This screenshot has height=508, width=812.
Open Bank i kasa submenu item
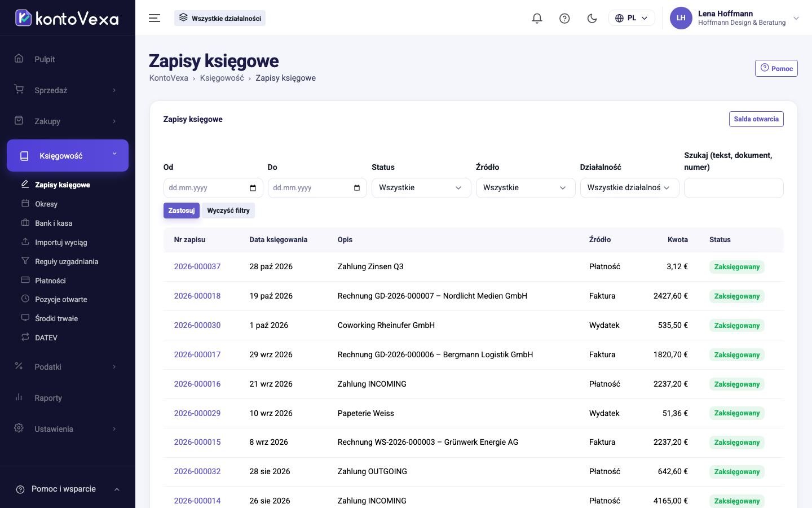click(54, 223)
